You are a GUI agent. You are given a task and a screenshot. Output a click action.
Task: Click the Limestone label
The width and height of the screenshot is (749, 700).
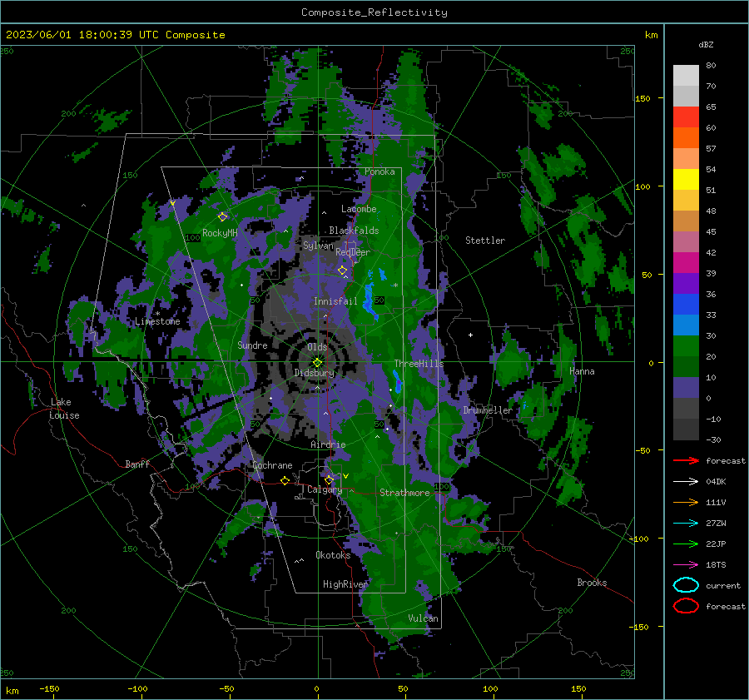157,321
